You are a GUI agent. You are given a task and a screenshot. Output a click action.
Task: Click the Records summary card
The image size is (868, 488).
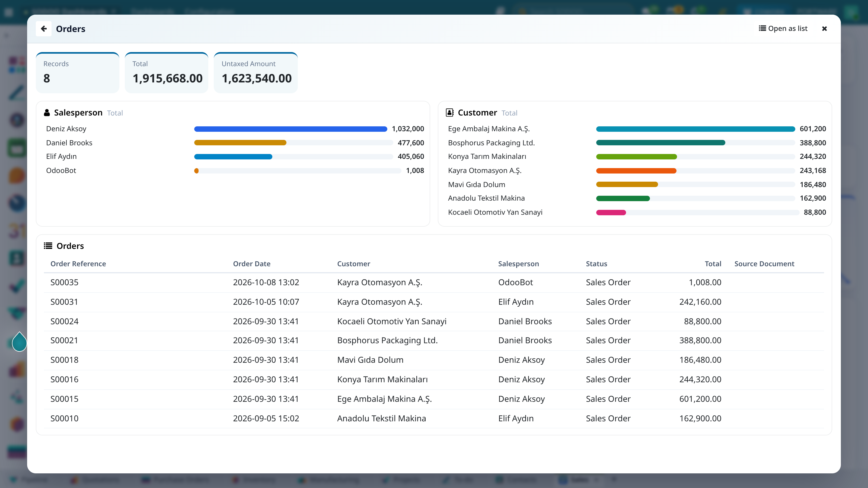point(78,72)
